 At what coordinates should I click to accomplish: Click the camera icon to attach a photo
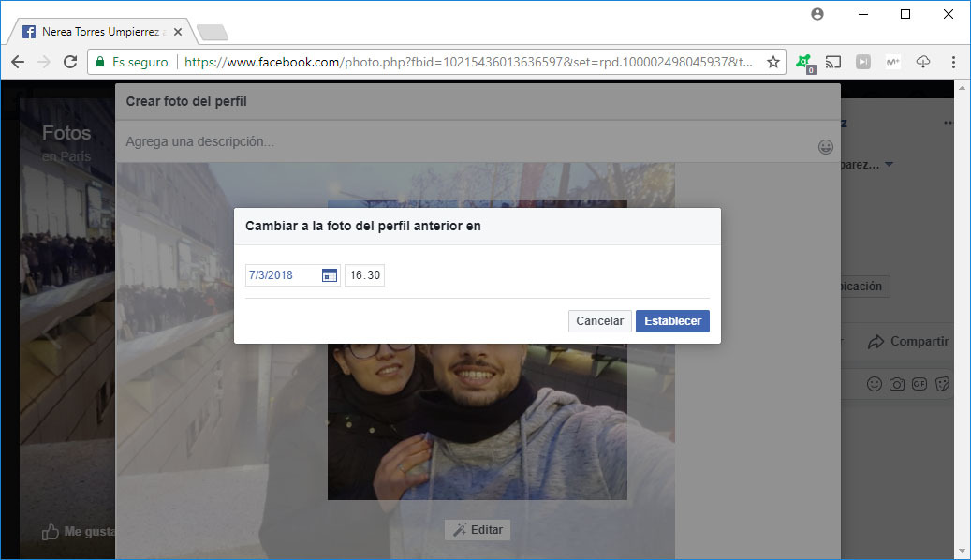tap(896, 384)
